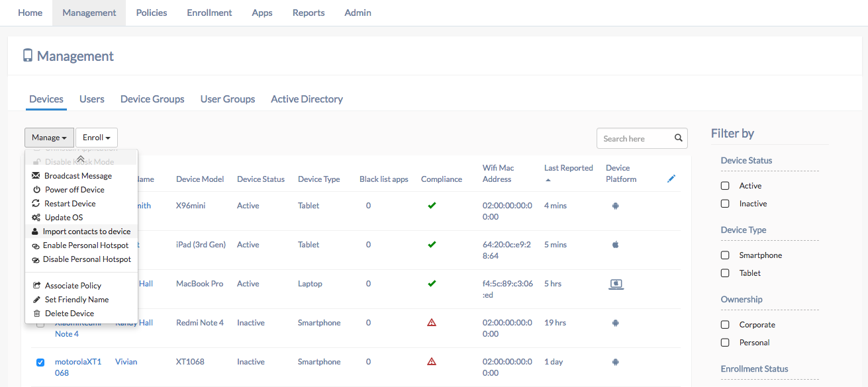Click the Android icon in Redmi Note 4 row
868x387 pixels.
click(615, 323)
